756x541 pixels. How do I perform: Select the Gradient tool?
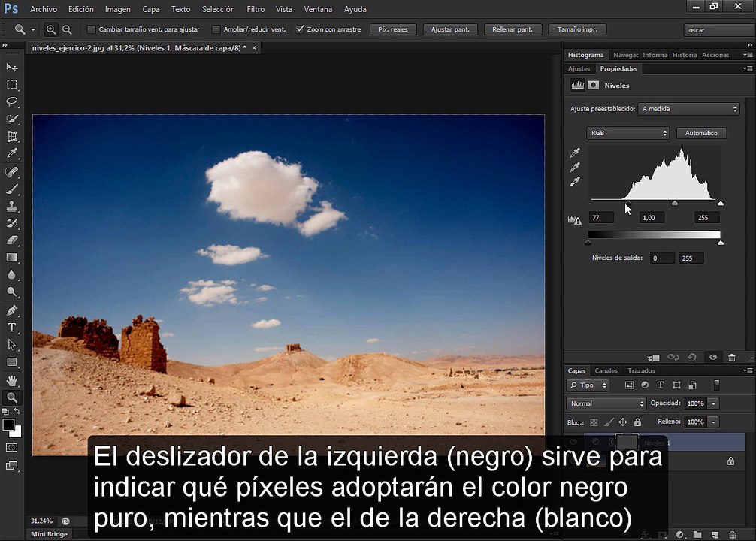(12, 258)
